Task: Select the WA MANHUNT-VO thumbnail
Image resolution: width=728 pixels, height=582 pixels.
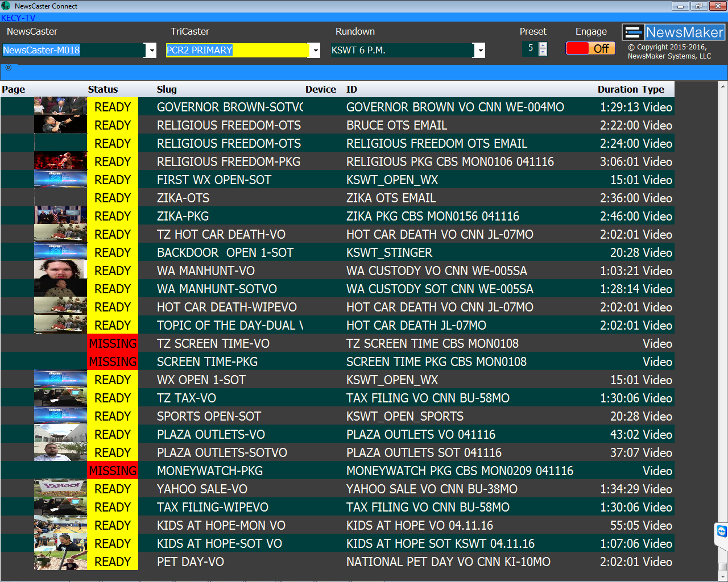Action: 60,271
